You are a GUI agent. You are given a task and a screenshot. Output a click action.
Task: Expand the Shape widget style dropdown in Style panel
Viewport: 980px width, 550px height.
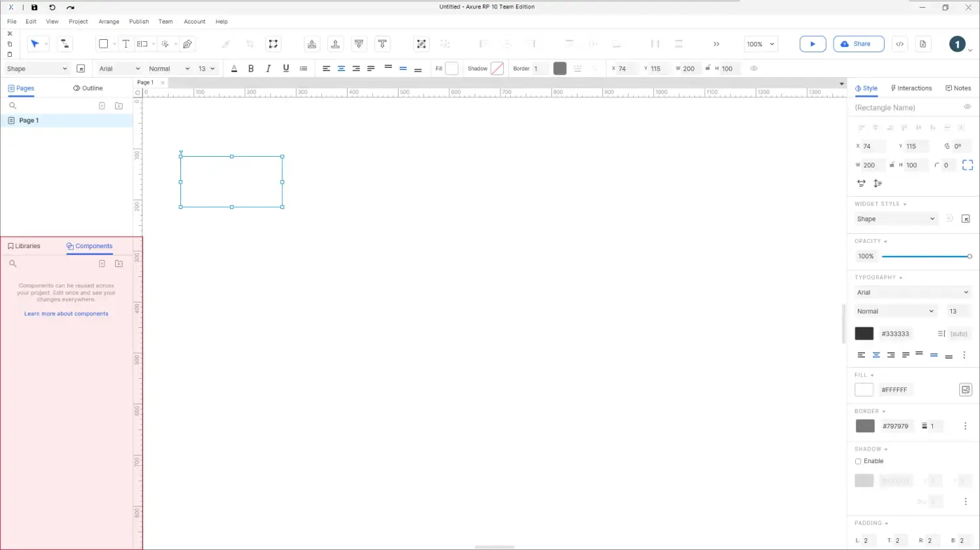896,219
